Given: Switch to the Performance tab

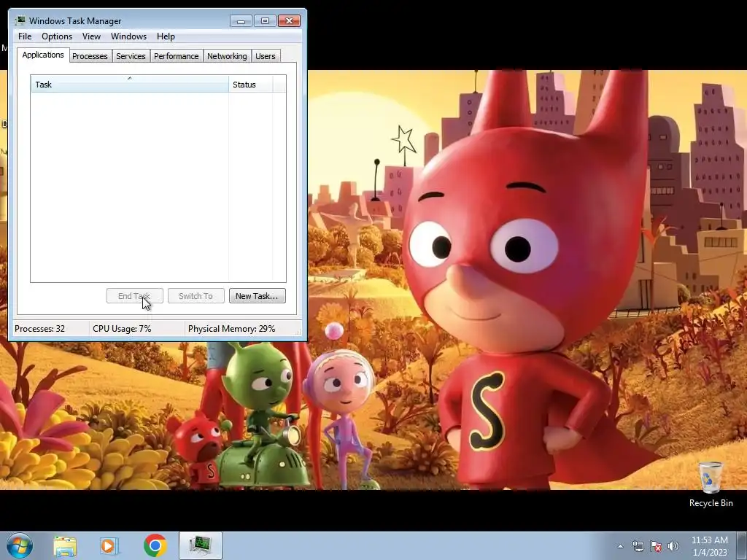Looking at the screenshot, I should point(176,56).
